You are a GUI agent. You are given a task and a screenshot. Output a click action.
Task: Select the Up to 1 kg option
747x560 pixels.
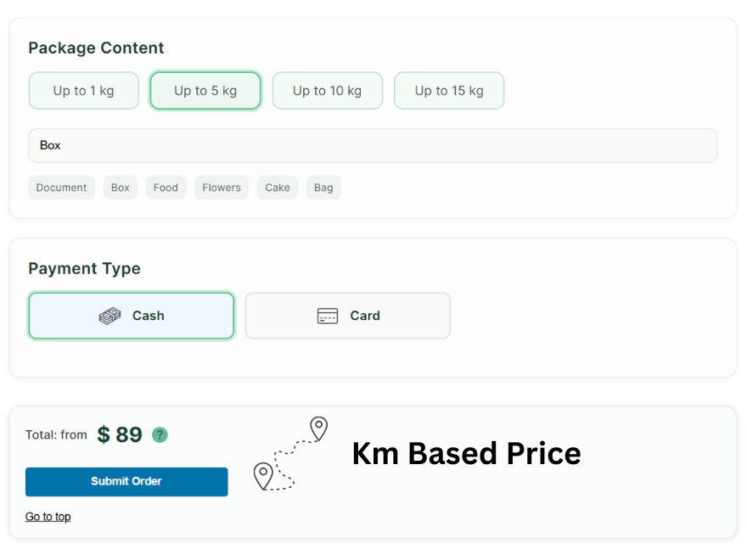pos(83,91)
